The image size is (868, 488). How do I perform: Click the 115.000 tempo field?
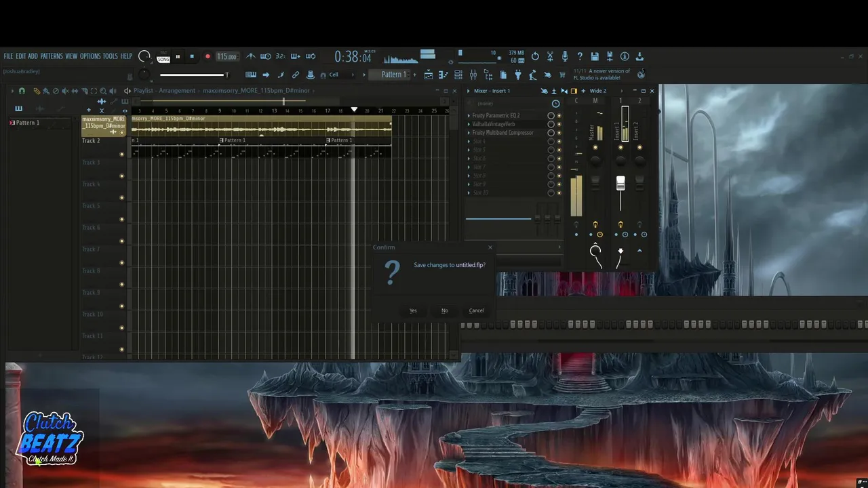[x=227, y=57]
